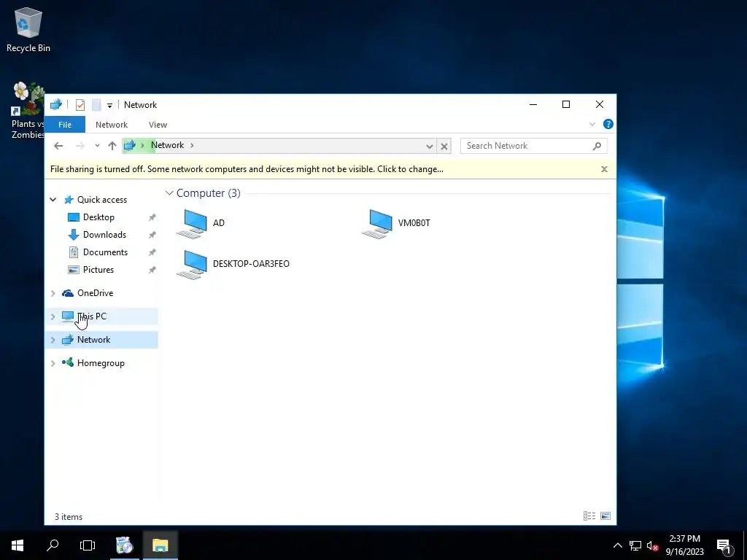Click the 3 items status bar text
The image size is (747, 560).
click(69, 517)
